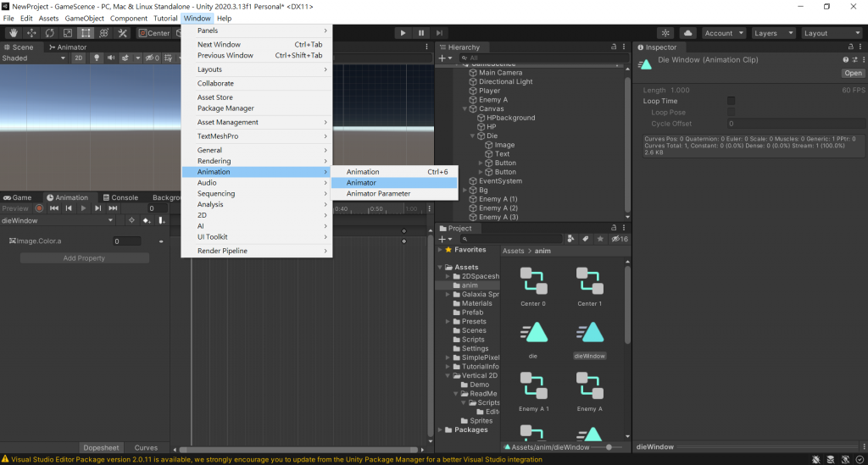Click the Project panel search field
Image resolution: width=868 pixels, height=465 pixels.
coord(509,239)
